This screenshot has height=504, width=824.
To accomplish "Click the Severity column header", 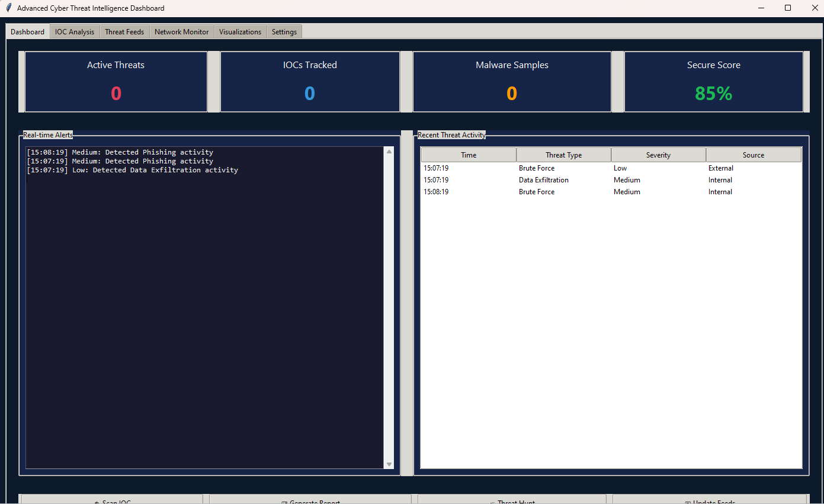I will [x=658, y=155].
